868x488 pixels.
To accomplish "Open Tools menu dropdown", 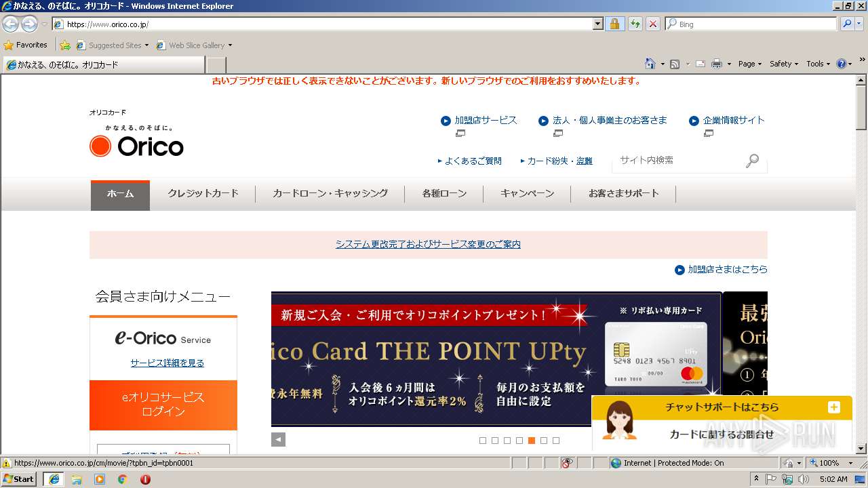I will coord(818,64).
